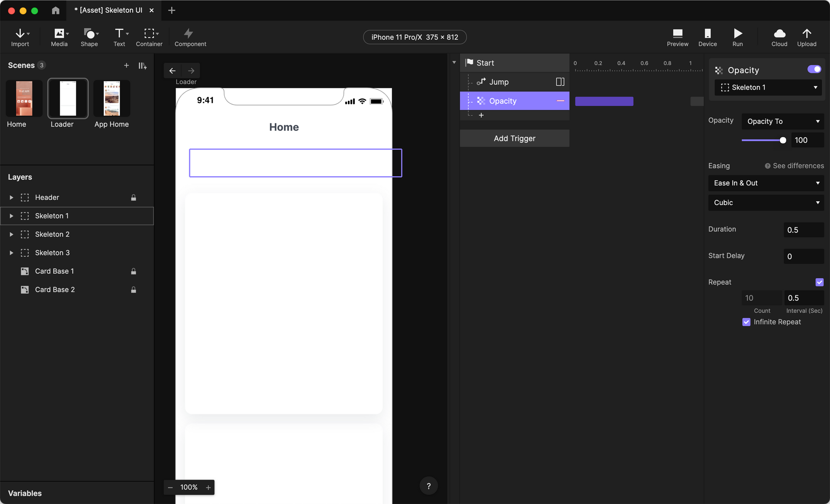Viewport: 830px width, 504px height.
Task: Open the Opacity To dropdown
Action: click(x=782, y=121)
